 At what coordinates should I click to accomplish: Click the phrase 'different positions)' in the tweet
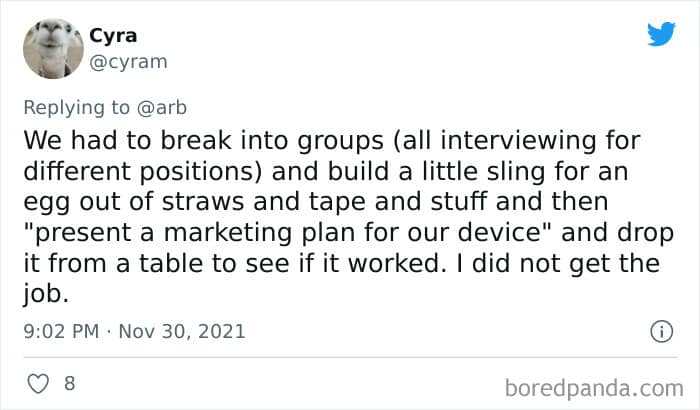click(x=143, y=172)
